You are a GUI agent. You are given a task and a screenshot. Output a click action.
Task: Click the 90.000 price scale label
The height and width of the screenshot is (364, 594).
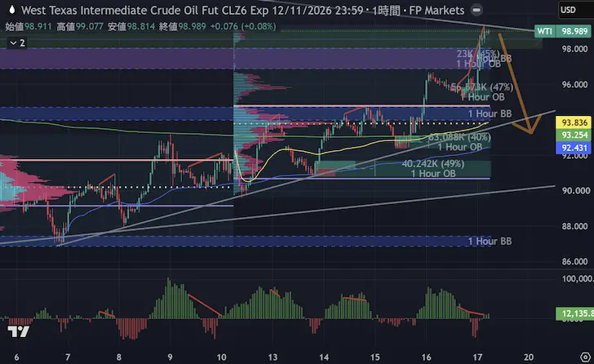coord(574,190)
